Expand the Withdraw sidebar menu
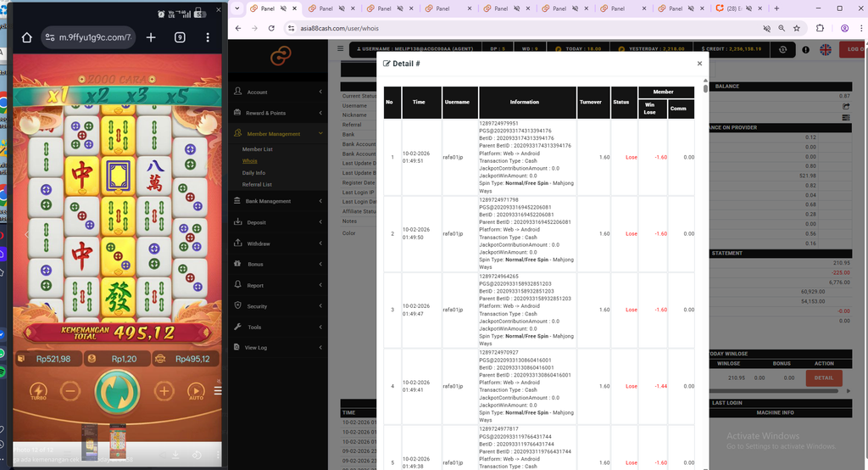The image size is (868, 470). (278, 243)
